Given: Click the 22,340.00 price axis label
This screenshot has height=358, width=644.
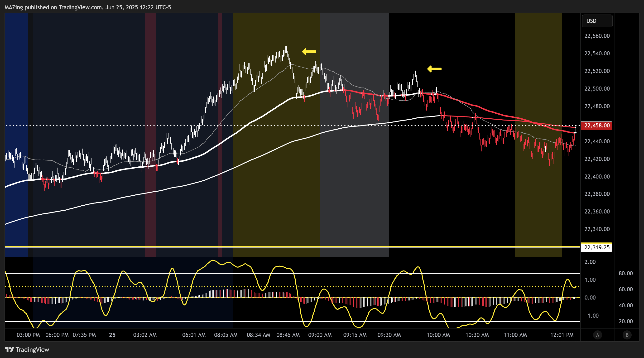Looking at the screenshot, I should [x=597, y=229].
